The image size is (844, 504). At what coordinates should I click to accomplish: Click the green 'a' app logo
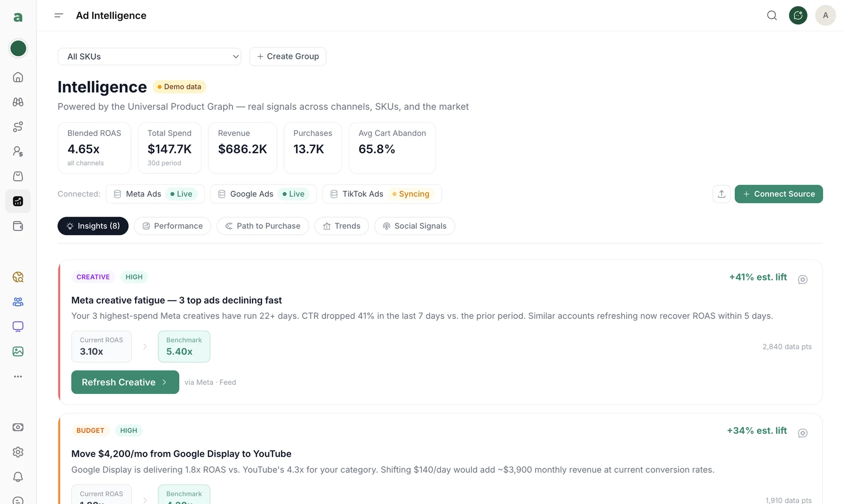point(18,17)
